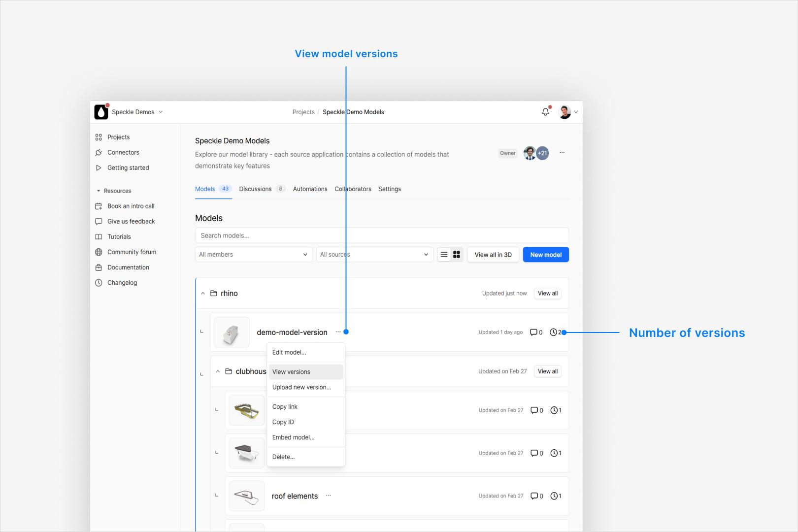The width and height of the screenshot is (798, 532).
Task: Open the roof elements model thumbnail
Action: point(247,496)
